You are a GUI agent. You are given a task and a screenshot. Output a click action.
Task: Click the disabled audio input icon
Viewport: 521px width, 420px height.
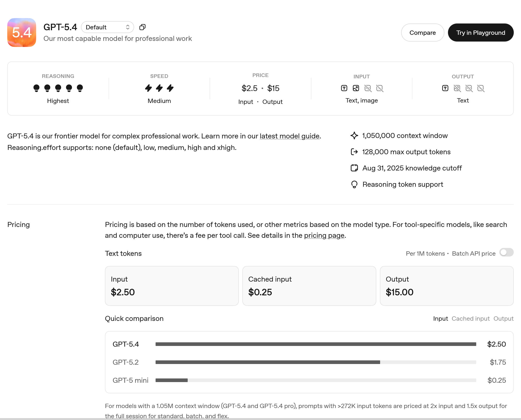pos(368,88)
